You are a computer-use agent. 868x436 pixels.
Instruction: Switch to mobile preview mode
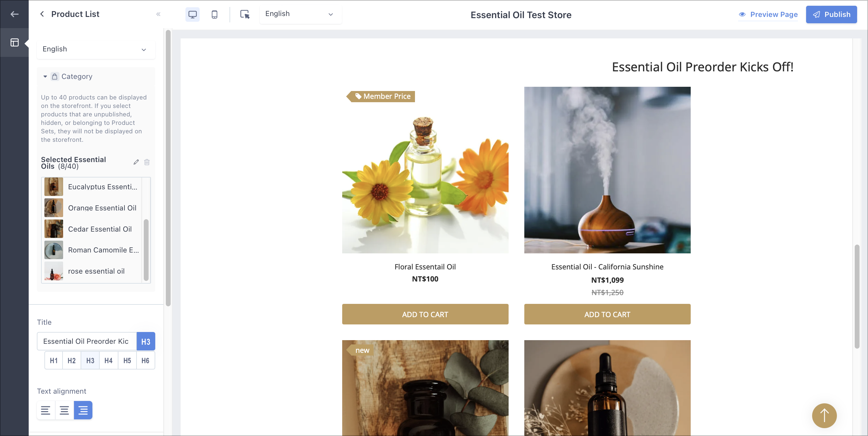tap(214, 15)
